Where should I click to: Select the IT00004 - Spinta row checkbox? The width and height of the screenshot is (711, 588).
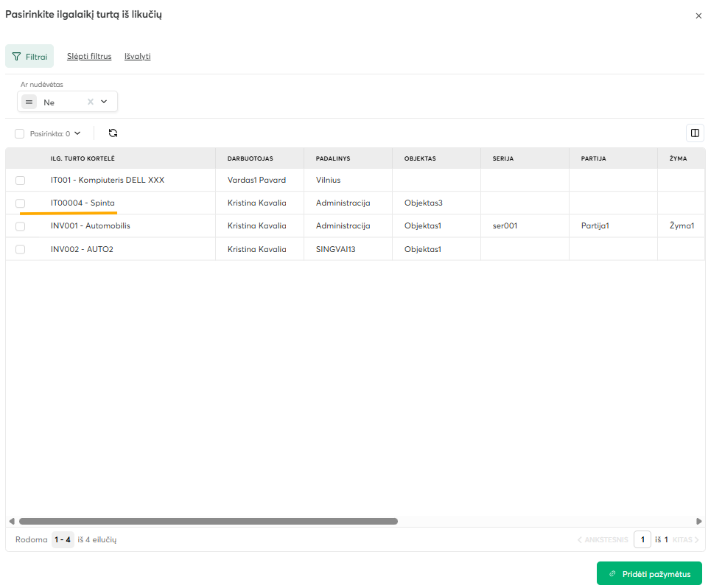(x=20, y=203)
